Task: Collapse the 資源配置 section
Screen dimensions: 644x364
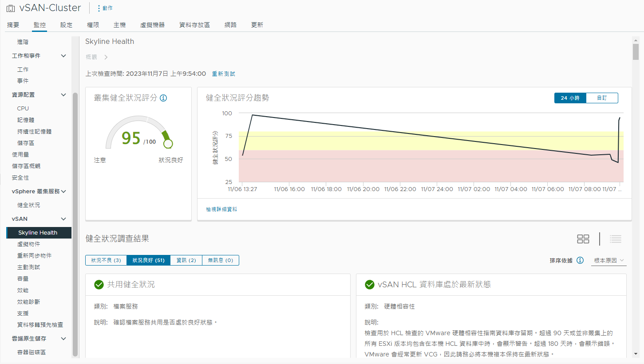Action: [63, 95]
